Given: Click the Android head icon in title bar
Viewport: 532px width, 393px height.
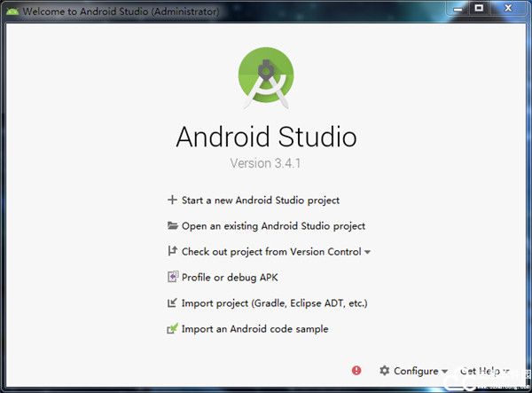Looking at the screenshot, I should (12, 12).
